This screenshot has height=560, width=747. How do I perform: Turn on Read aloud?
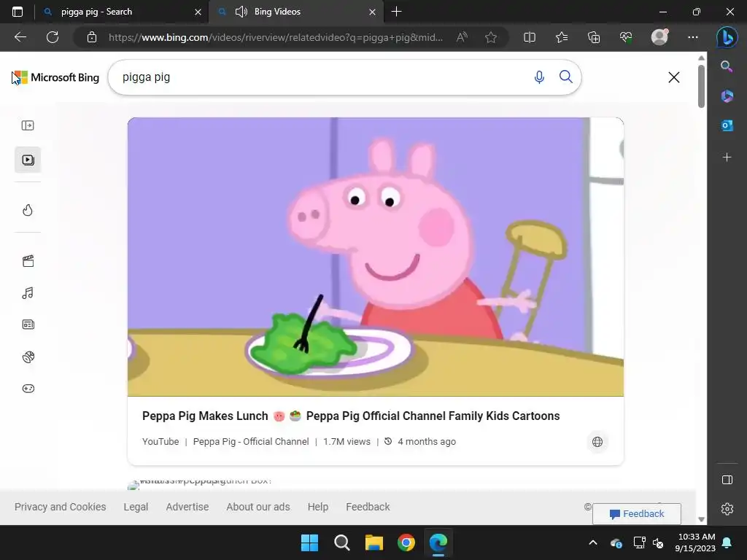[x=462, y=37]
